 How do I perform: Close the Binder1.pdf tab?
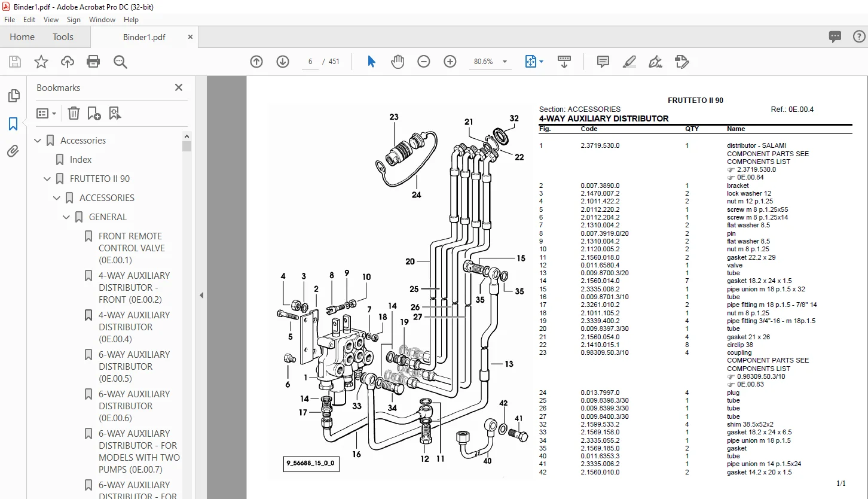pos(191,37)
